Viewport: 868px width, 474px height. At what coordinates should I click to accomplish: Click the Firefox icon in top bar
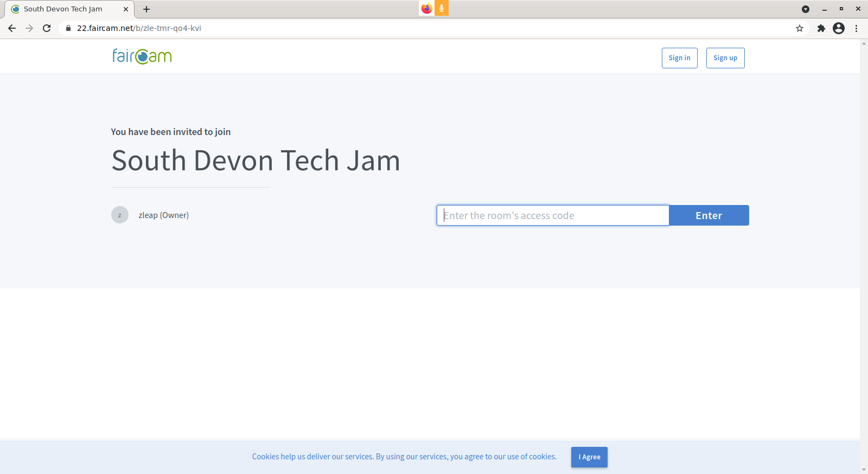coord(426,8)
